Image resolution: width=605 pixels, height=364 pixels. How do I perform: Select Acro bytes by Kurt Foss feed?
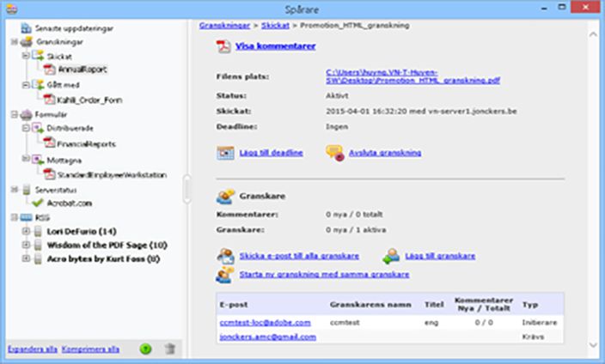click(103, 258)
